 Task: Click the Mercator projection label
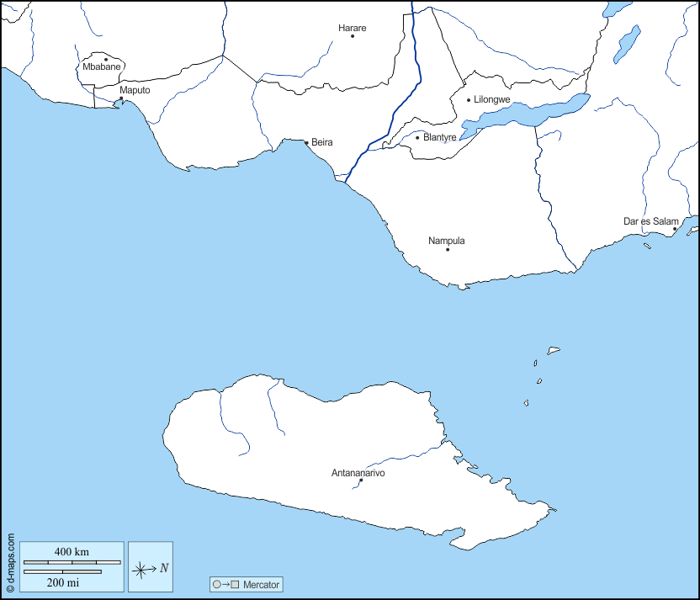(x=261, y=584)
